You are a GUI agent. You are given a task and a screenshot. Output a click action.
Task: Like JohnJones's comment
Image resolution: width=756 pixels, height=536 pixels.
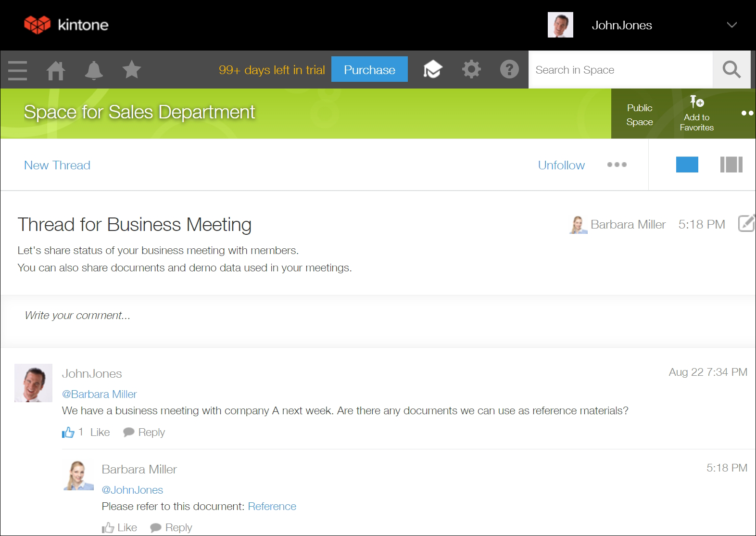[100, 432]
